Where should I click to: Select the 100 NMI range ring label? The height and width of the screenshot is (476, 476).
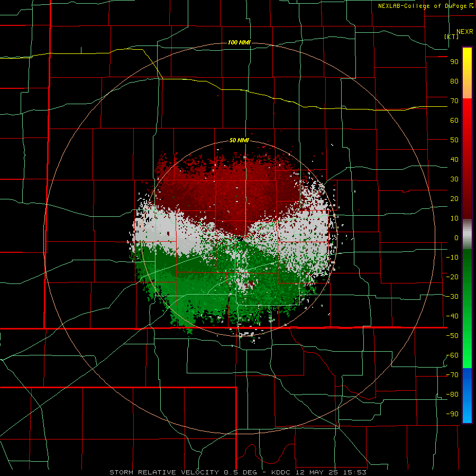coord(239,42)
